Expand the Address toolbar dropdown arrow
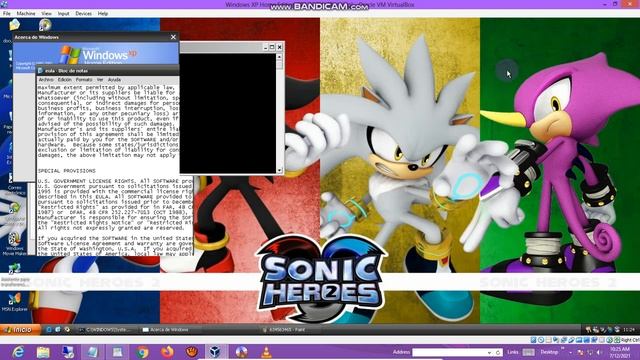 (x=489, y=352)
